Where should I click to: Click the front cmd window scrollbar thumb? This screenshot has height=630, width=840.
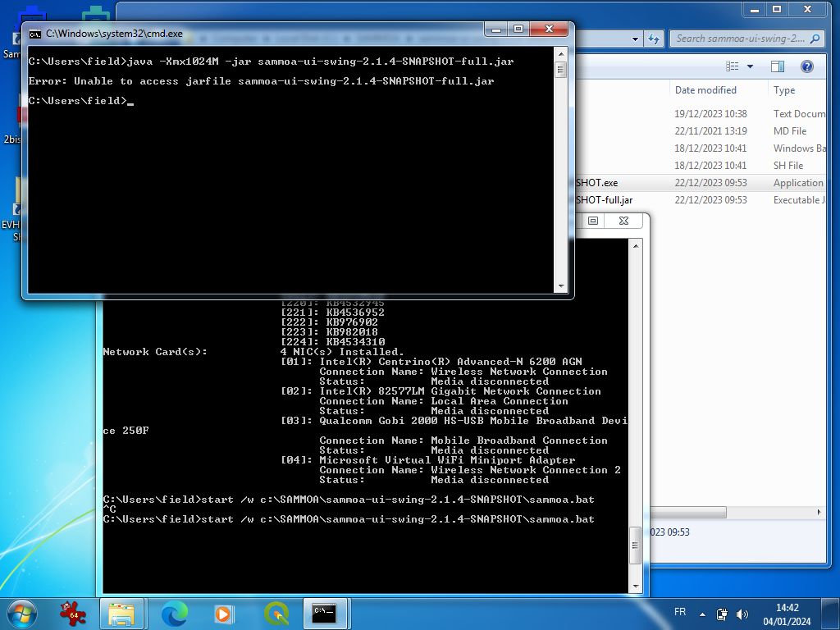[561, 70]
